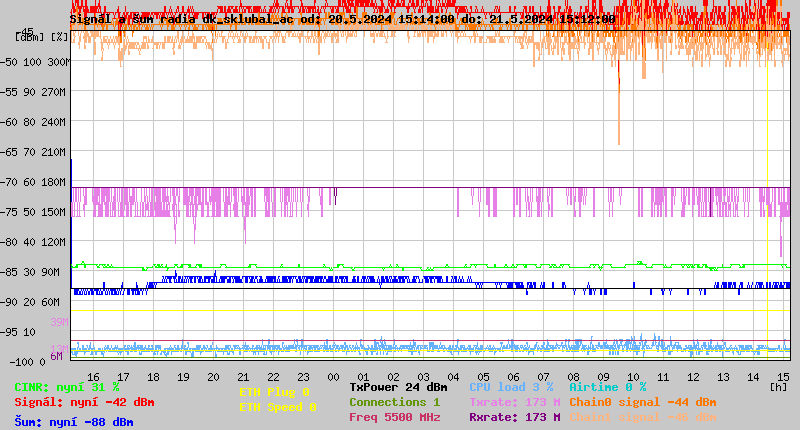Click the 'TxPower 24 dBm' legend label
The width and height of the screenshot is (800, 430).
[x=398, y=387]
